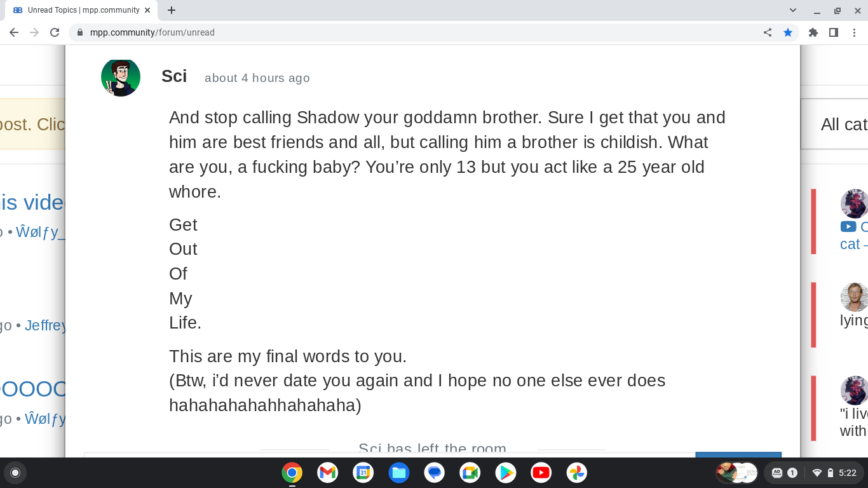This screenshot has height=488, width=868.
Task: Reload the page with the refresh icon
Action: click(55, 32)
